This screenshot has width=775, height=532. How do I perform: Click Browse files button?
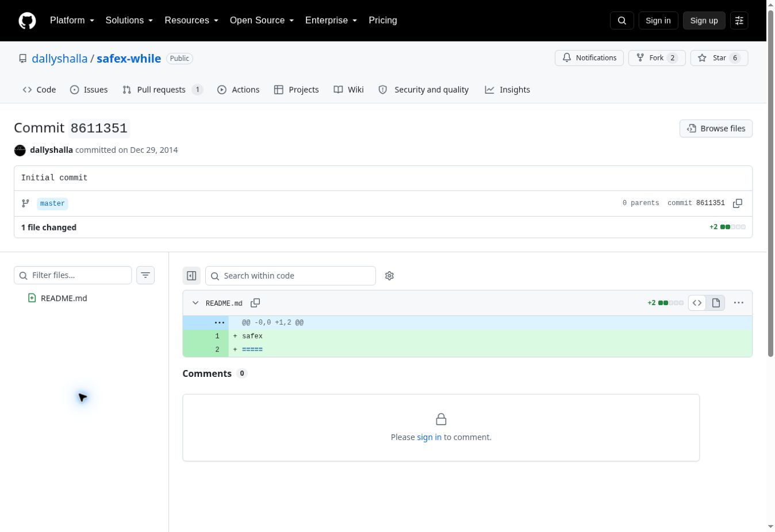716,129
